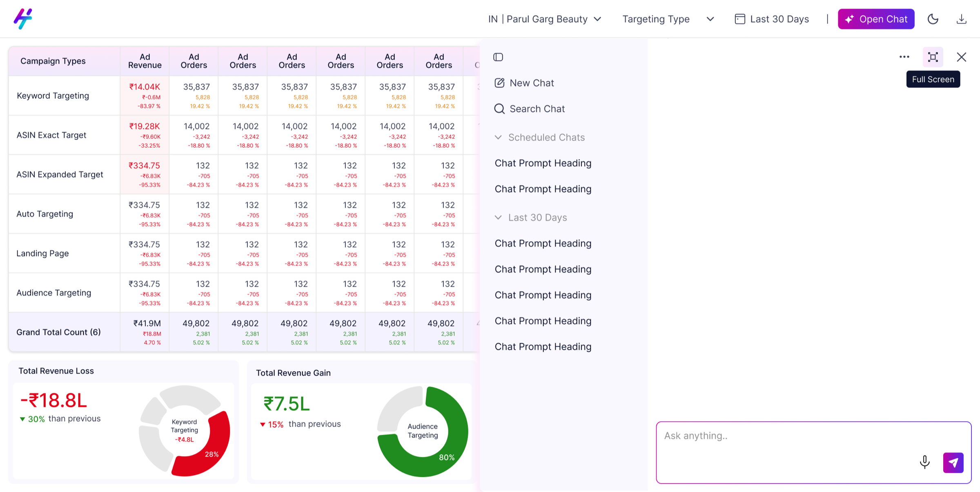The image size is (980, 492).
Task: Click the -₹18.8L total revenue loss value
Action: click(x=53, y=401)
